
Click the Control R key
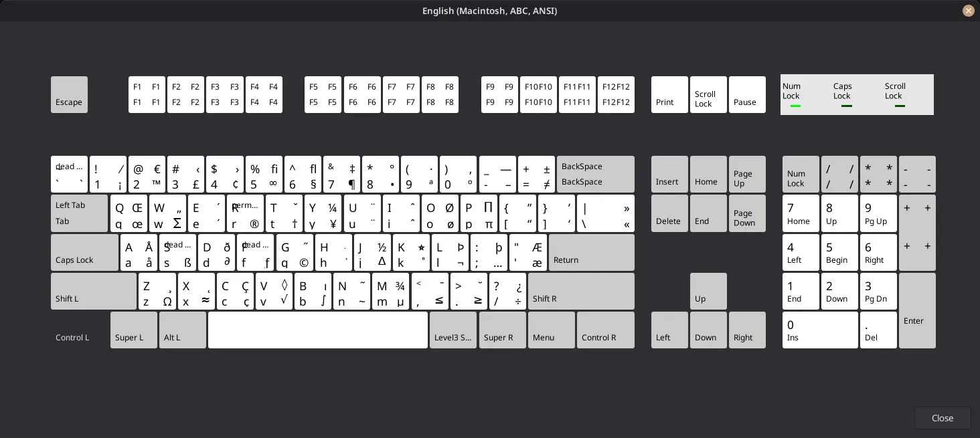click(x=606, y=330)
